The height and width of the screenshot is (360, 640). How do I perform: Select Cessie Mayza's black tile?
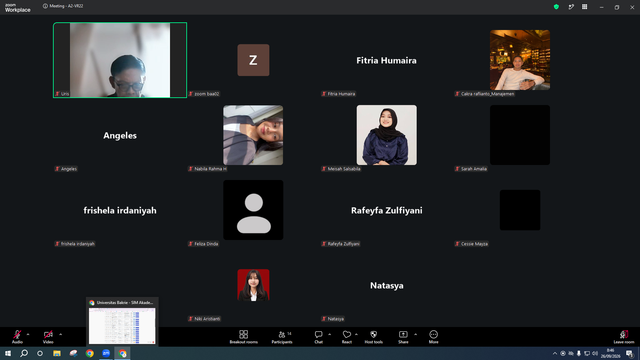click(x=520, y=210)
